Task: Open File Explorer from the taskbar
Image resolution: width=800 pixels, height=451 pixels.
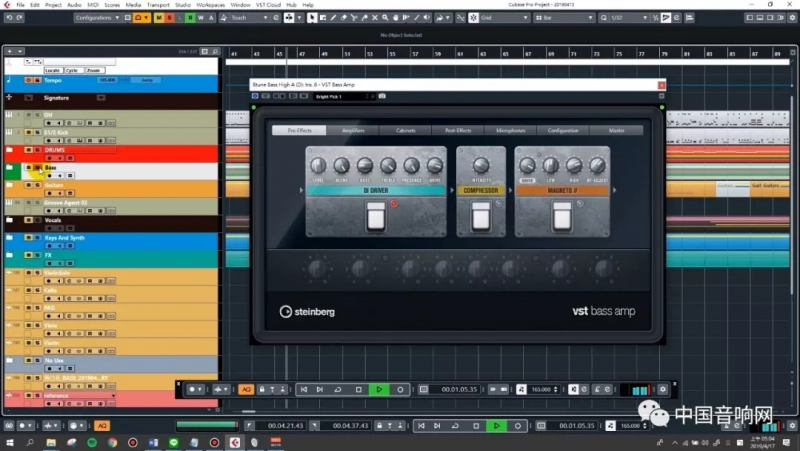Action: pyautogui.click(x=51, y=442)
